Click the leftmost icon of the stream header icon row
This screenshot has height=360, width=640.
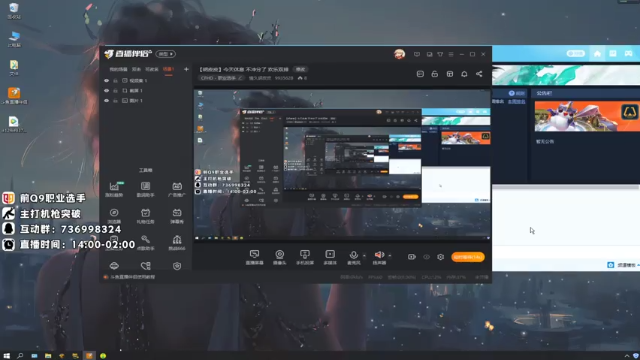click(420, 74)
